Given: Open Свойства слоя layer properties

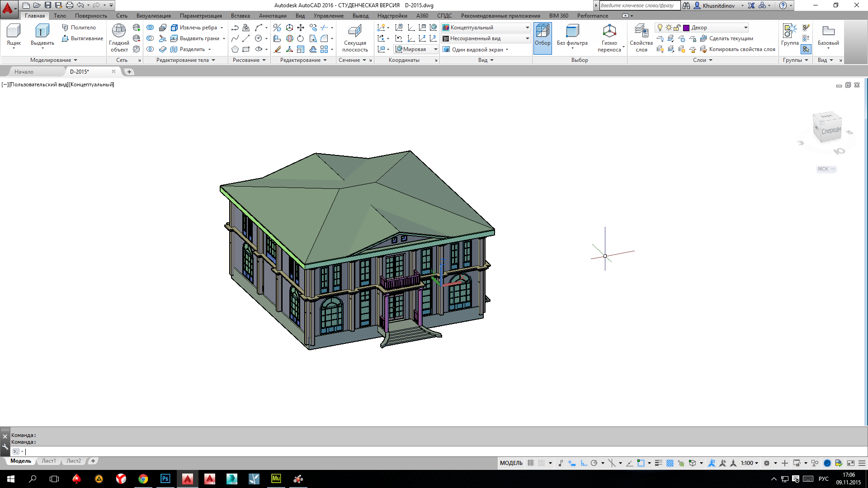Looking at the screenshot, I should (x=641, y=38).
